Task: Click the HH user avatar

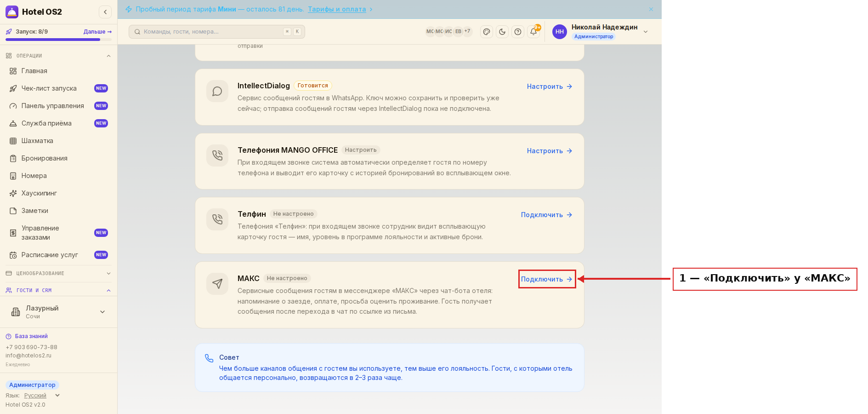Action: tap(560, 32)
